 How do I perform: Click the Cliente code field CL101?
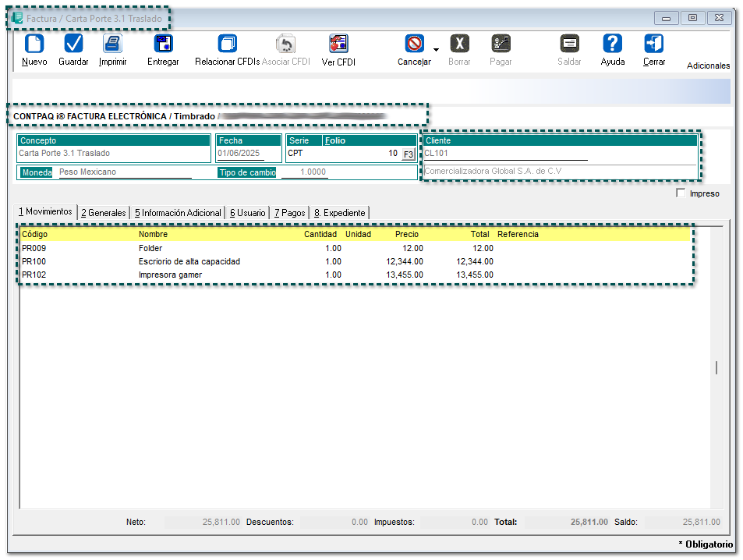point(505,154)
